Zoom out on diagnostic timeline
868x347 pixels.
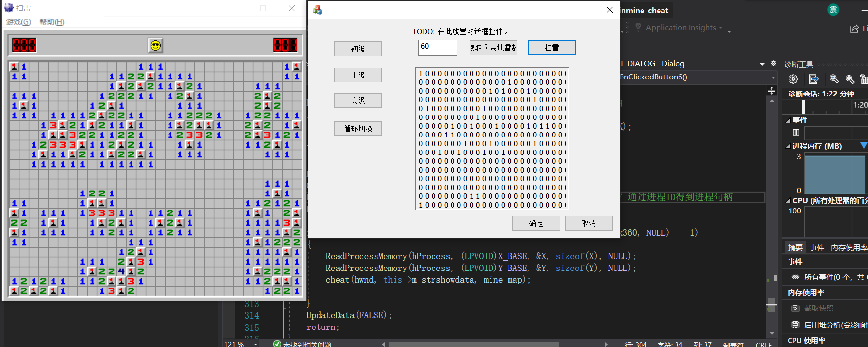coord(850,79)
